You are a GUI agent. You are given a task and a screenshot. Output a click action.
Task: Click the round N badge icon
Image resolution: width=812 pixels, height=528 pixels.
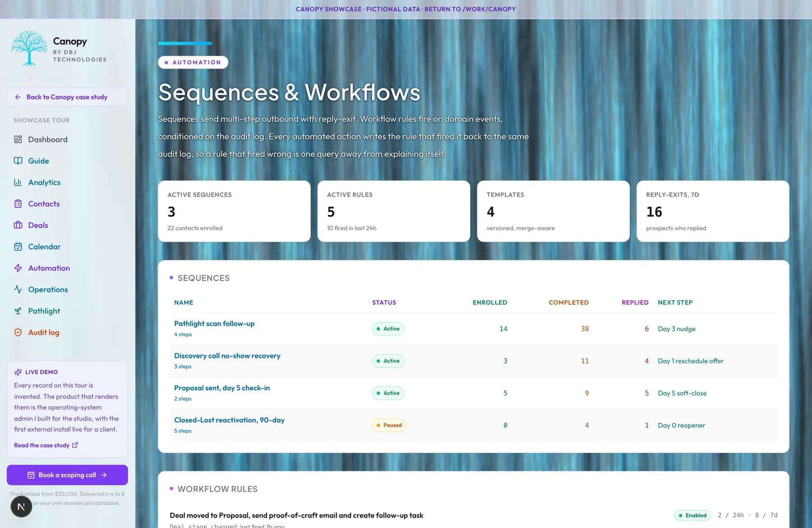pyautogui.click(x=21, y=506)
